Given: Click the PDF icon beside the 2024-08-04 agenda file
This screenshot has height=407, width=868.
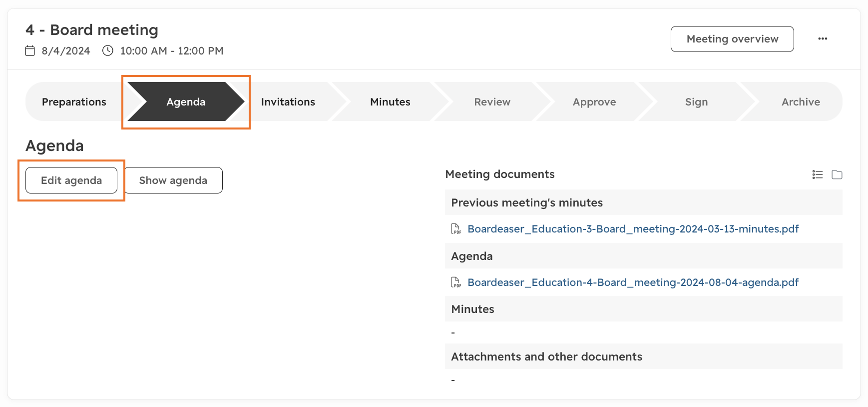Looking at the screenshot, I should [x=456, y=282].
